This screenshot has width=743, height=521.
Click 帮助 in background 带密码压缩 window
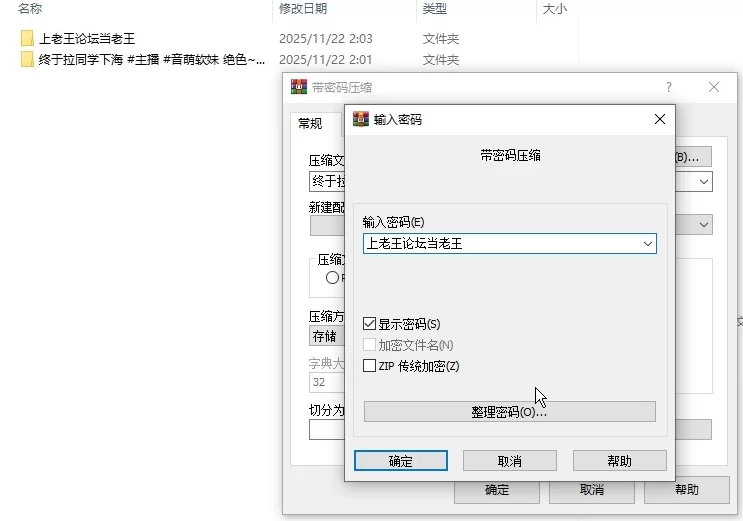pyautogui.click(x=687, y=490)
